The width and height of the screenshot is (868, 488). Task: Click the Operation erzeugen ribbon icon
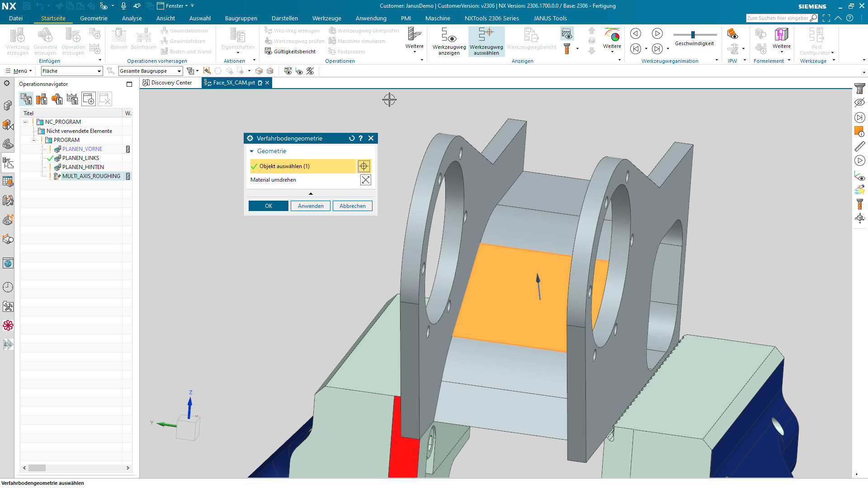click(x=73, y=41)
